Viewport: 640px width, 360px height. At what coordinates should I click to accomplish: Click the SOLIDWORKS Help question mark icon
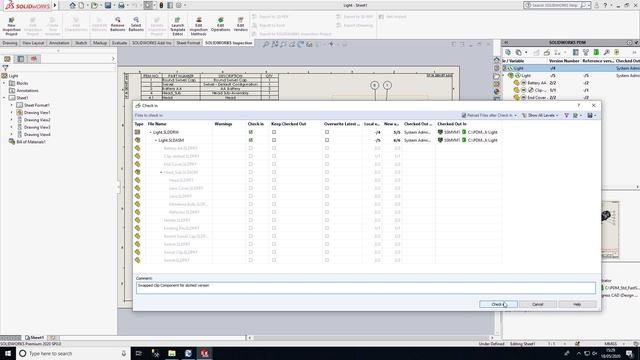[605, 5]
